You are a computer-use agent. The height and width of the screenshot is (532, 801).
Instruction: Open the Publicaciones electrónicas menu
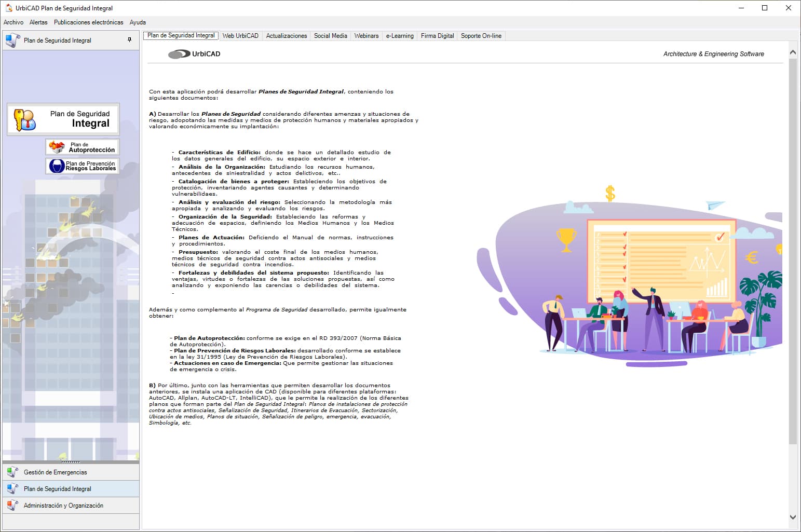[x=89, y=22]
